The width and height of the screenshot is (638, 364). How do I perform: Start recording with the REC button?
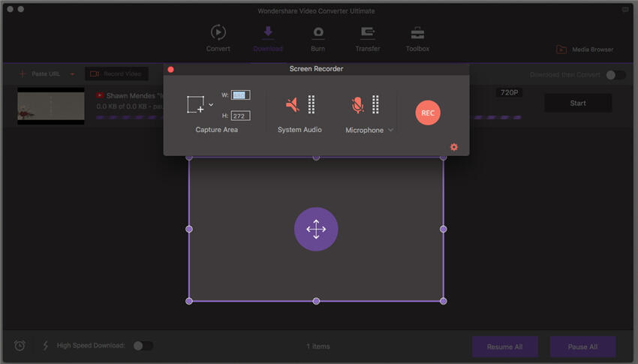click(x=428, y=113)
